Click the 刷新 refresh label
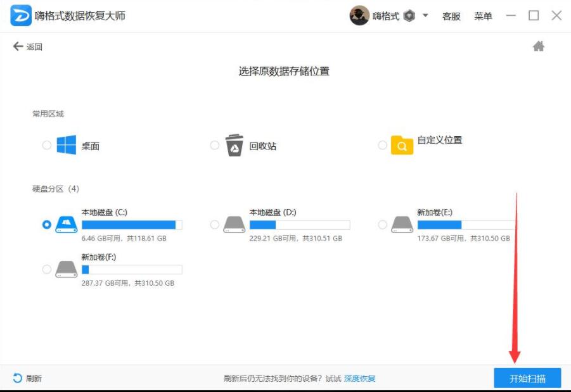The image size is (571, 392). [x=34, y=379]
